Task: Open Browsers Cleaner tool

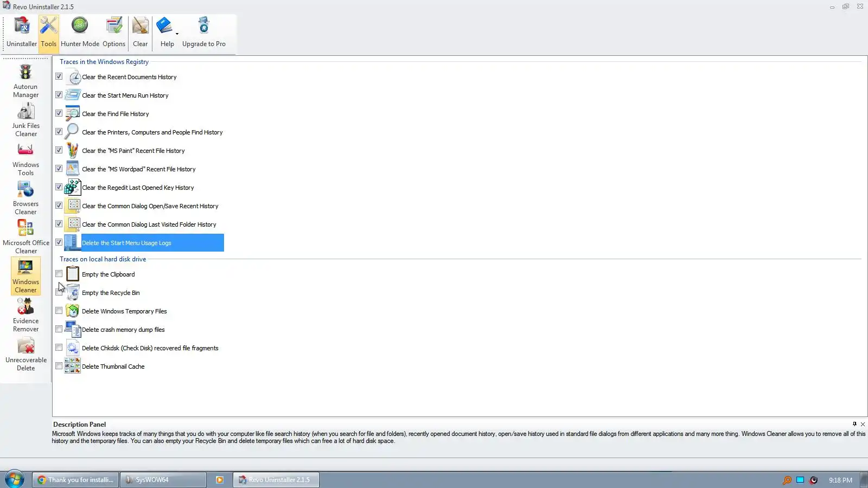Action: pos(25,198)
